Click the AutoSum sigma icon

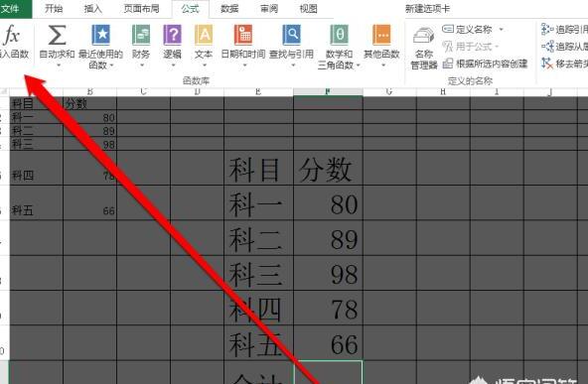pyautogui.click(x=57, y=35)
